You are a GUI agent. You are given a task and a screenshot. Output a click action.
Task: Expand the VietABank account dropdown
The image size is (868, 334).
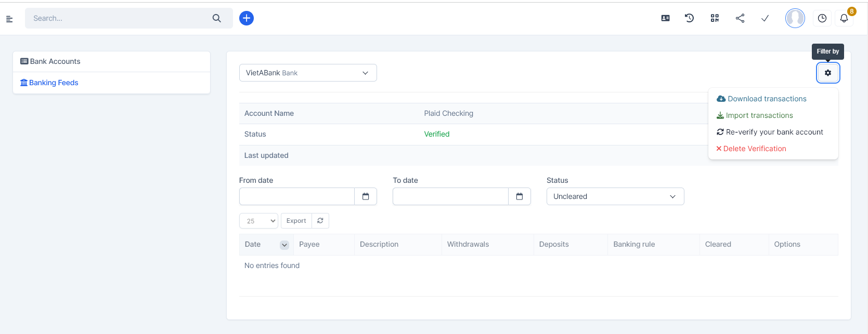[308, 73]
